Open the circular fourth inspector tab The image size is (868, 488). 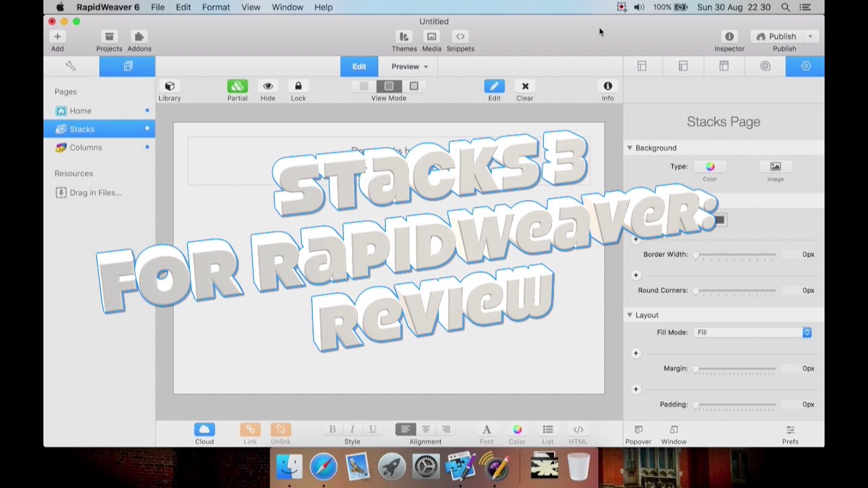click(765, 66)
